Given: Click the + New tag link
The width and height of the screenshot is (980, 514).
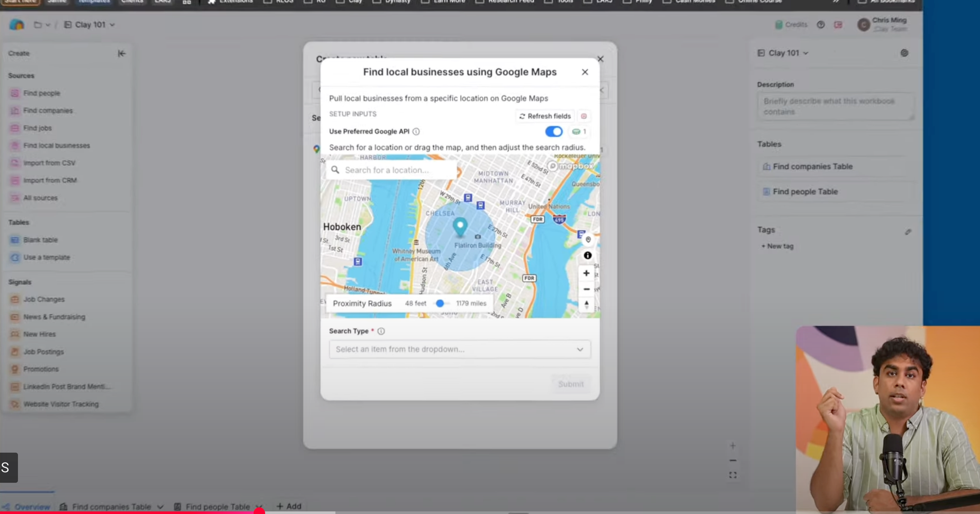Looking at the screenshot, I should click(x=777, y=246).
